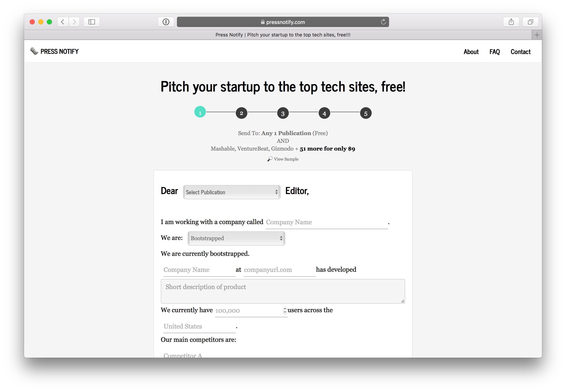Click the Contact navigation link
Viewport: 566px width, 392px height.
tap(521, 51)
